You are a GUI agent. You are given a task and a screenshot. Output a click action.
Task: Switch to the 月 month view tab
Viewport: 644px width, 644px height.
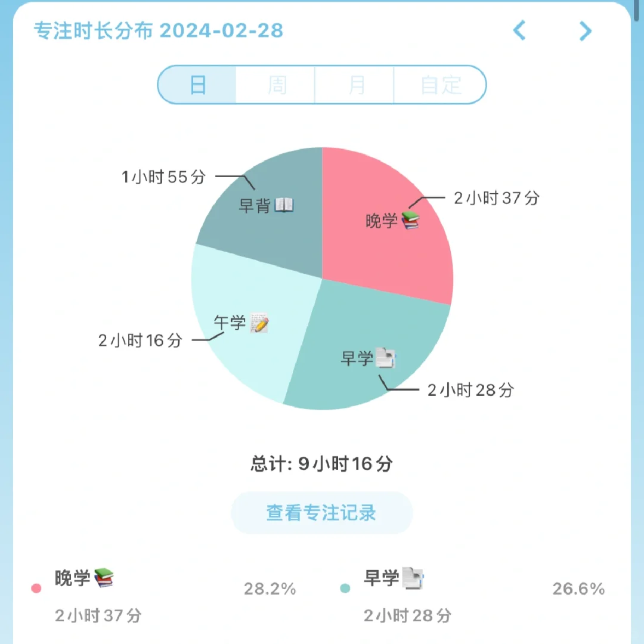tap(355, 85)
